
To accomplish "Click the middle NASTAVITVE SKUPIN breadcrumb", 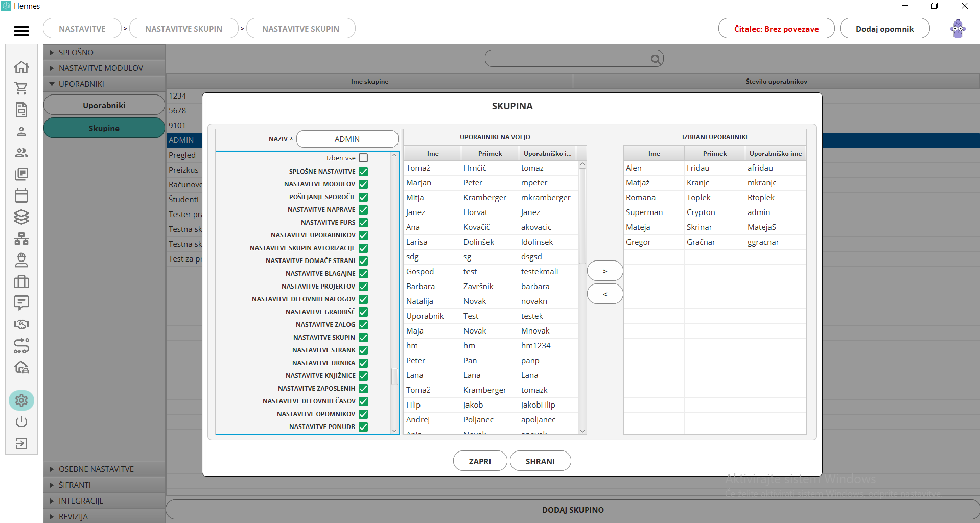I will tap(184, 29).
